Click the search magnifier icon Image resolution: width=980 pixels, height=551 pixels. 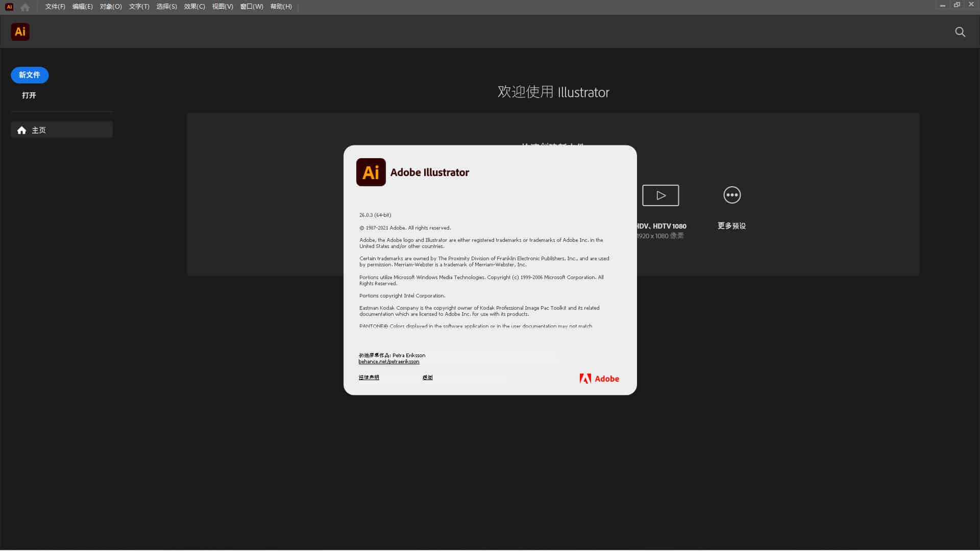click(960, 32)
